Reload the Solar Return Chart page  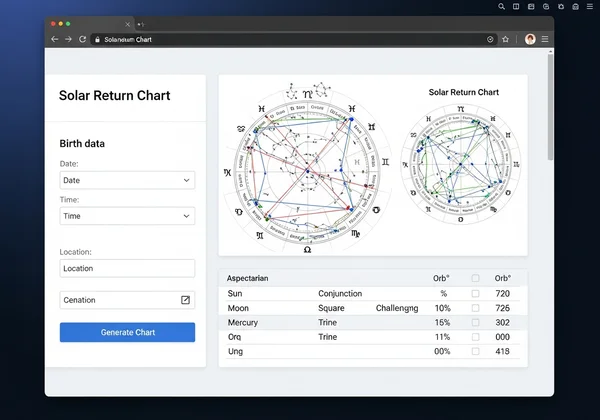(82, 39)
